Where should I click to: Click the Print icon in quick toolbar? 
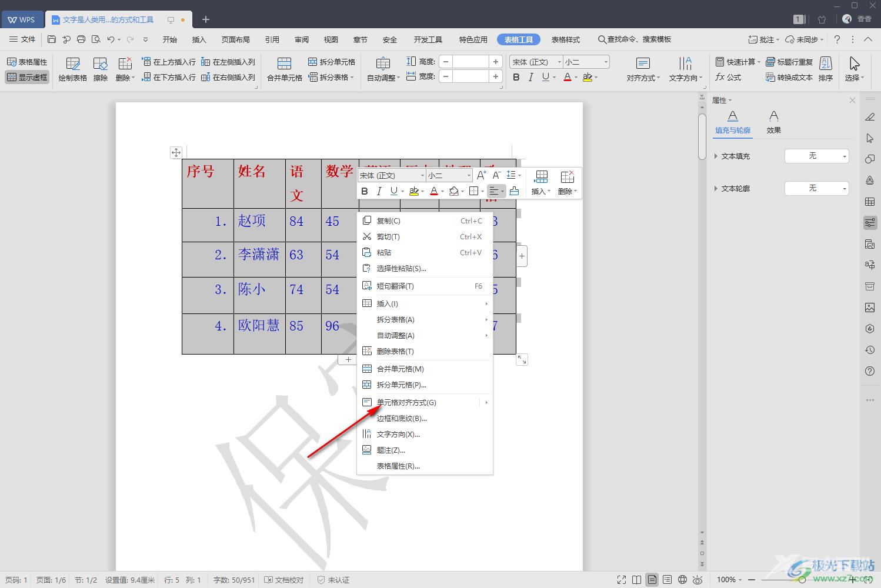(81, 39)
